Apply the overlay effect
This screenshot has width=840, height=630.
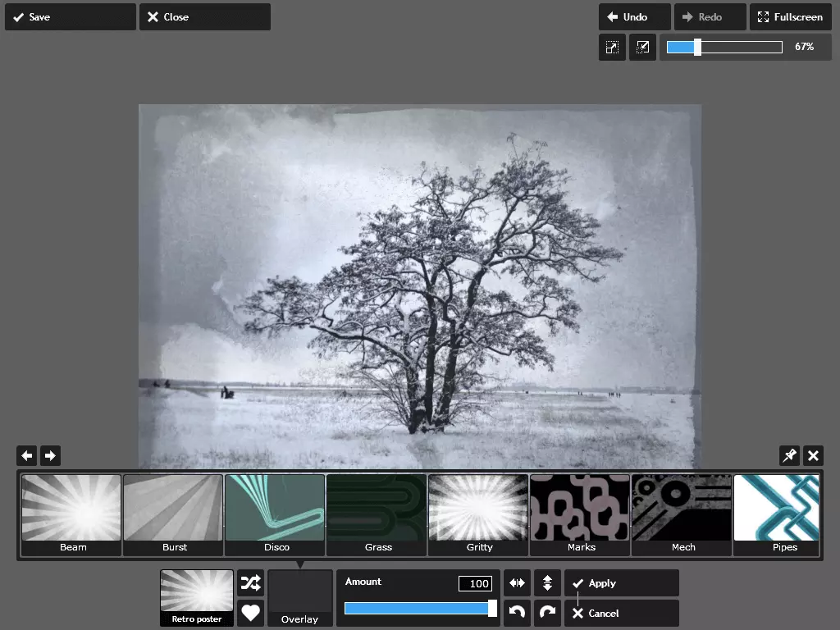pos(621,583)
